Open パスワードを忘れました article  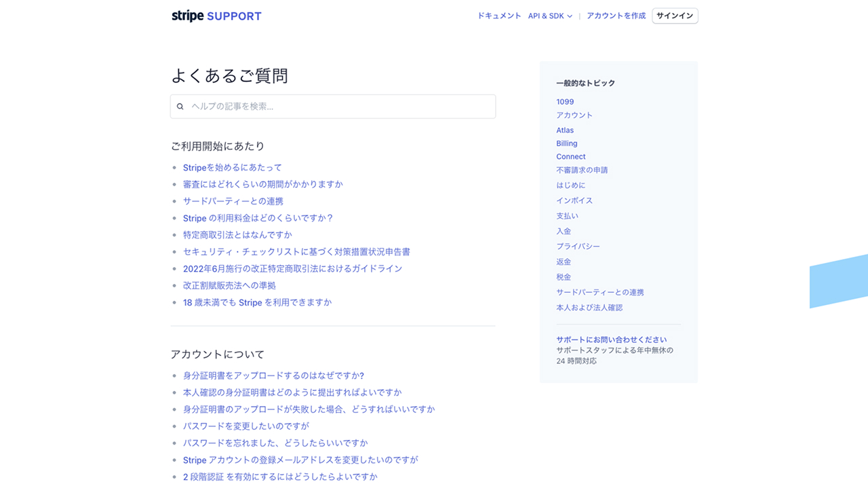(275, 443)
